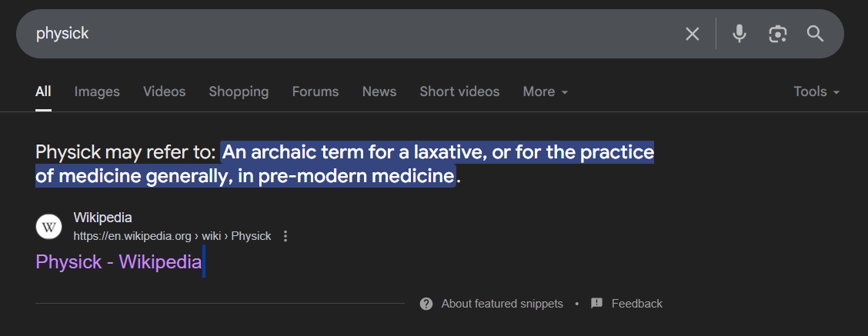This screenshot has height=336, width=868.
Task: Open Google Lens image search icon
Action: (x=778, y=34)
